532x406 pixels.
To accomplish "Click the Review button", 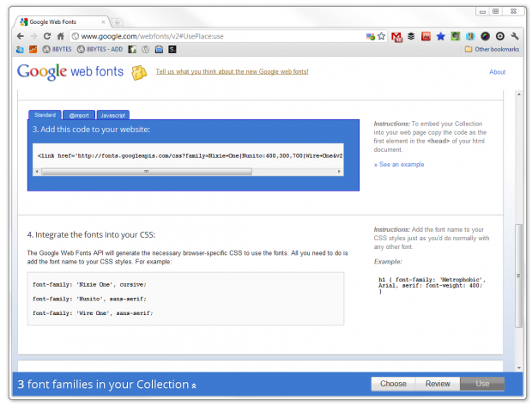I will [438, 384].
